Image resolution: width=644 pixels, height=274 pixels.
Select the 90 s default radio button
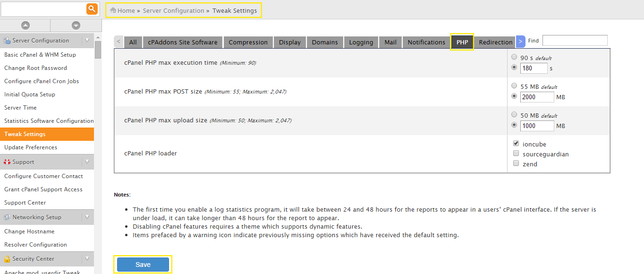click(514, 57)
